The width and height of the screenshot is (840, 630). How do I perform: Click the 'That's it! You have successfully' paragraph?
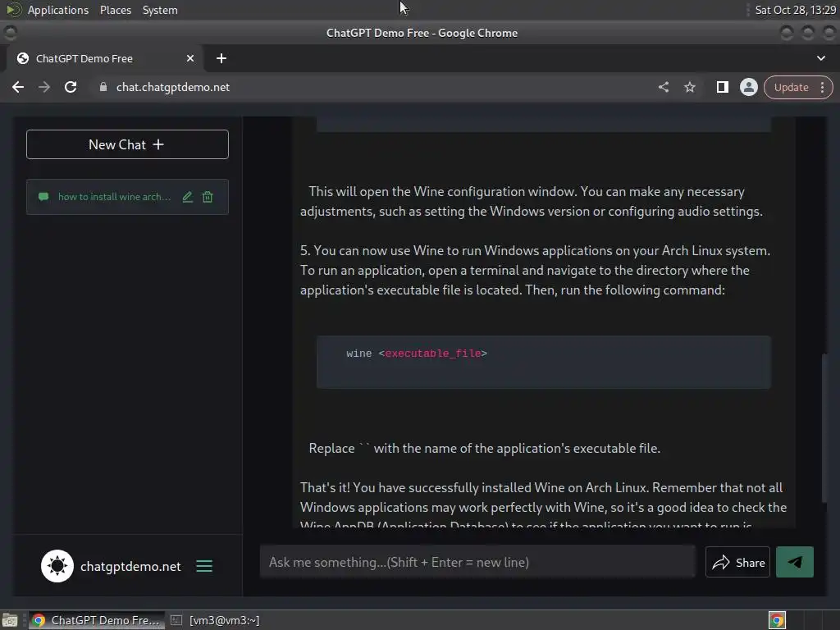[543, 507]
